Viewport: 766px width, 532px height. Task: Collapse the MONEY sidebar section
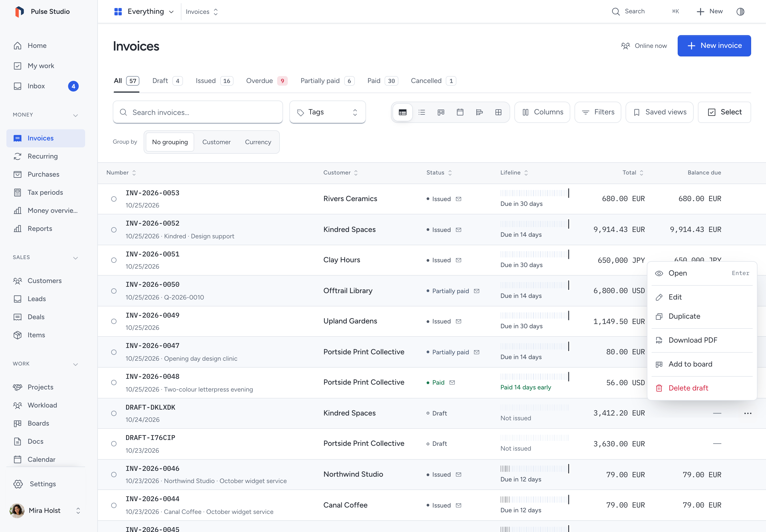75,115
